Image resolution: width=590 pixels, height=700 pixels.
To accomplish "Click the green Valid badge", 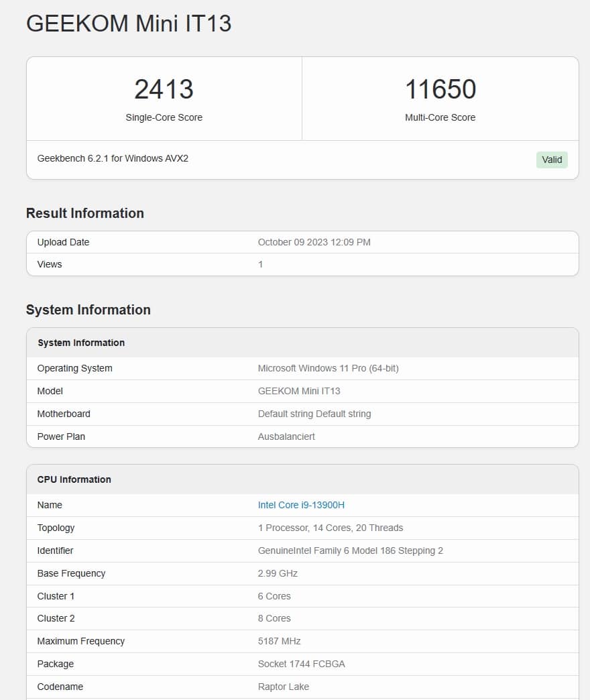I will tap(552, 160).
